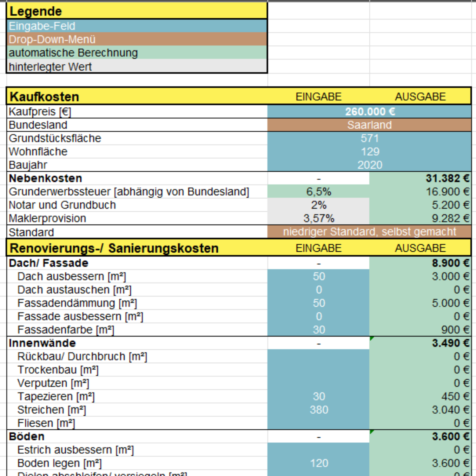The width and height of the screenshot is (476, 476).
Task: Open the Bundesland dropdown showing Saarland
Action: [x=369, y=125]
